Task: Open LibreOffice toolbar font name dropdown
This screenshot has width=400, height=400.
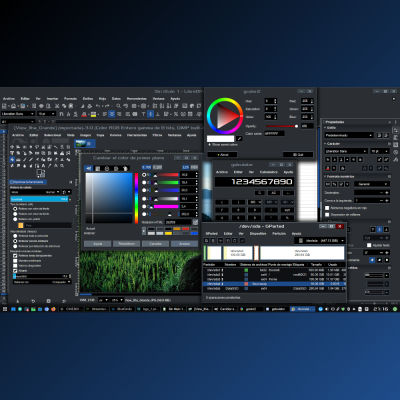Action: (x=18, y=114)
